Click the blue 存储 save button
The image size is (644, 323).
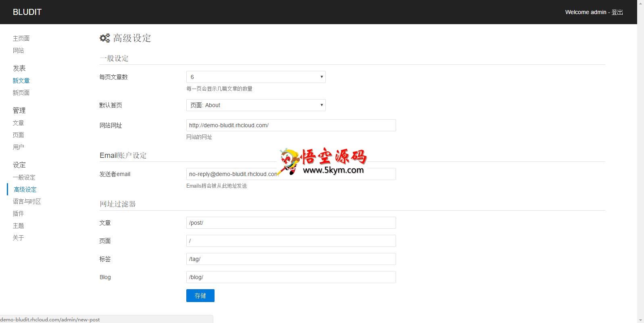pyautogui.click(x=200, y=296)
